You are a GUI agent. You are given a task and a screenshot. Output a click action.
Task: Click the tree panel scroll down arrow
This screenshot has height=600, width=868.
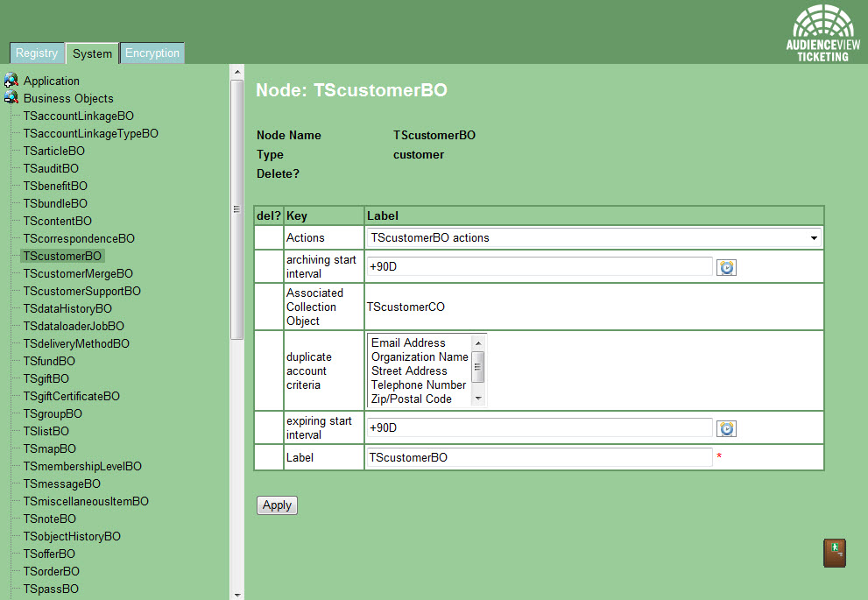tap(237, 595)
